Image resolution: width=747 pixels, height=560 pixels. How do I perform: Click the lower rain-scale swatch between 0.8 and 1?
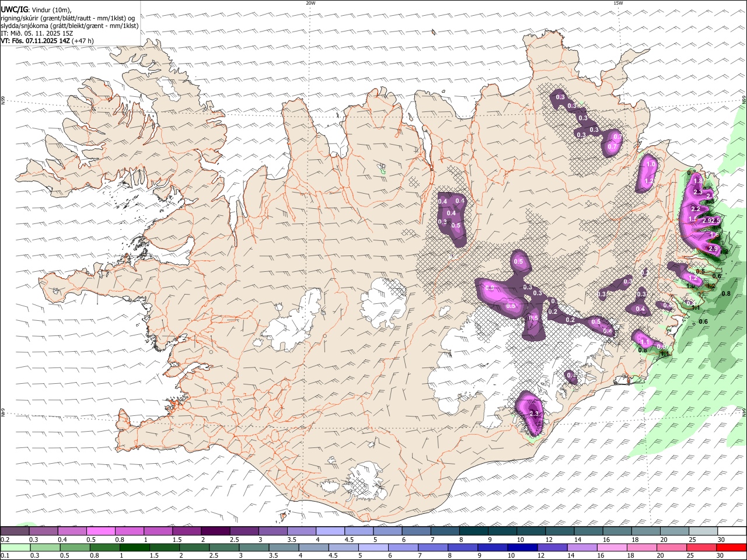coord(104,547)
